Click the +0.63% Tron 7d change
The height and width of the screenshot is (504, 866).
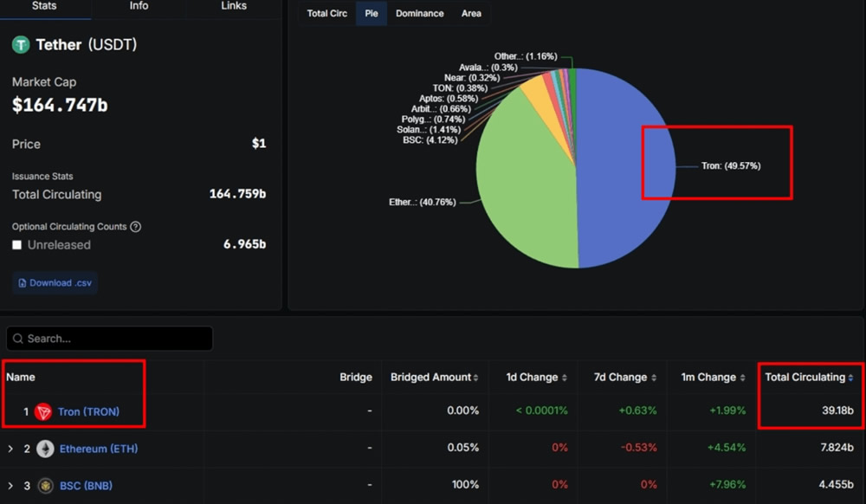[638, 410]
